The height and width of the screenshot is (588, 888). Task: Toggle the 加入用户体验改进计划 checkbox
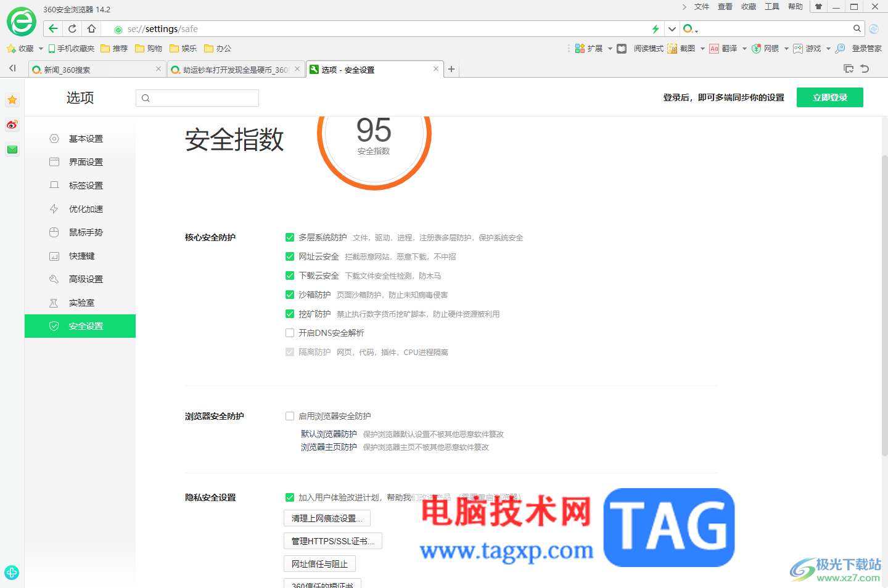pyautogui.click(x=290, y=497)
